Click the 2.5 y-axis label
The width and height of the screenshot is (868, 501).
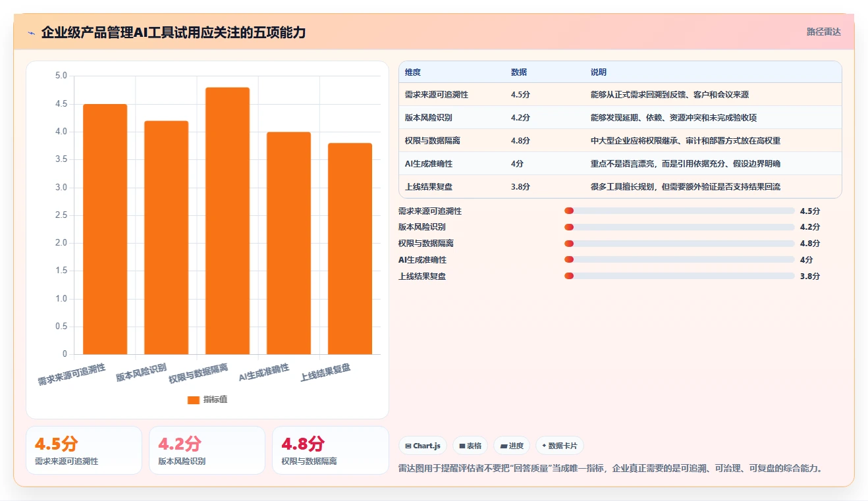coord(61,215)
